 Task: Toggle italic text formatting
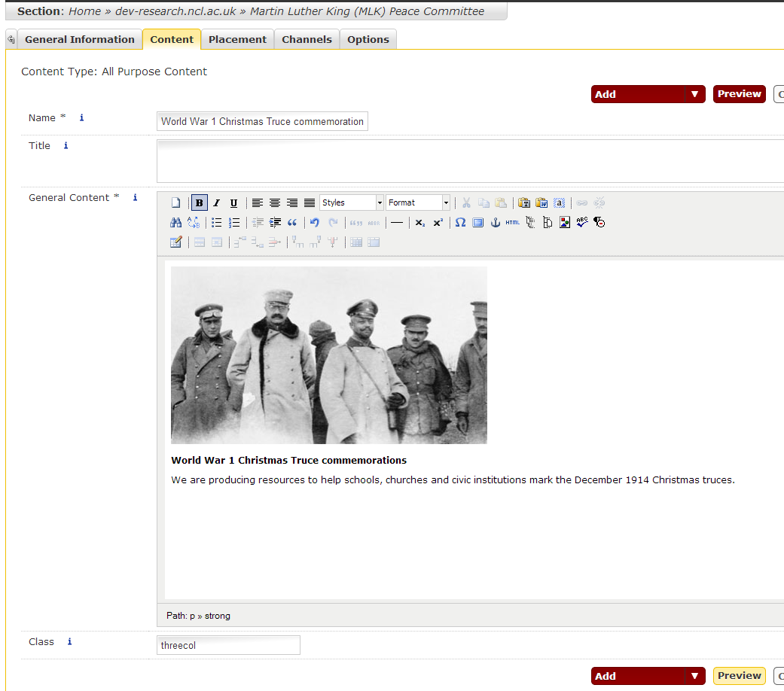click(x=216, y=202)
